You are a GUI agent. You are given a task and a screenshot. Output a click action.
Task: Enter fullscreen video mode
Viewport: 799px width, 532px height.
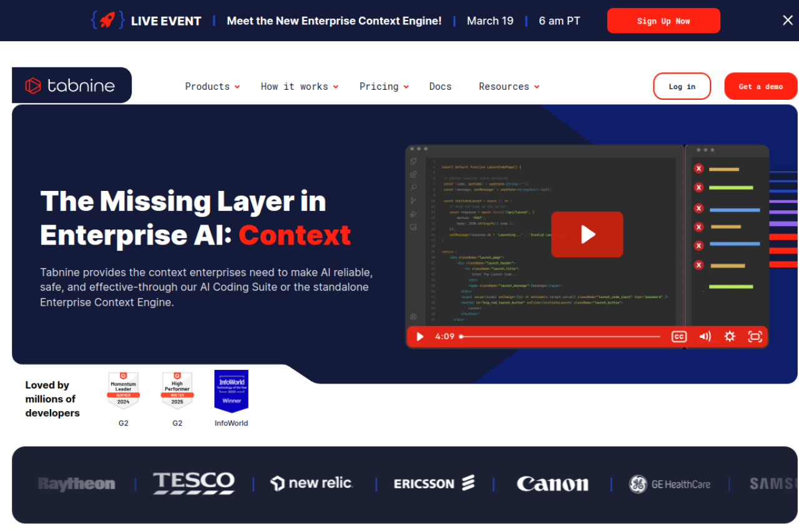tap(755, 337)
